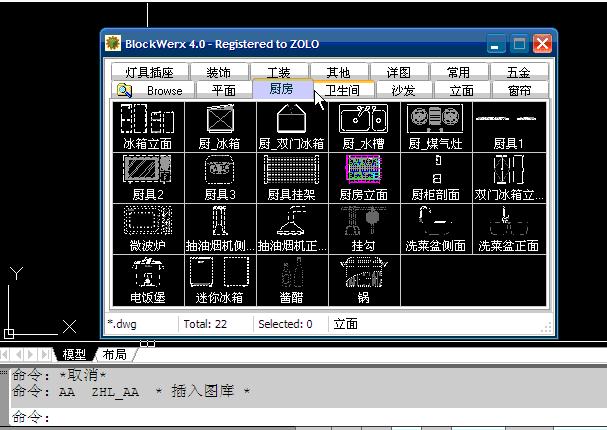The image size is (607, 430).
Task: Click the BlockWerx window resize grip
Action: [546, 328]
